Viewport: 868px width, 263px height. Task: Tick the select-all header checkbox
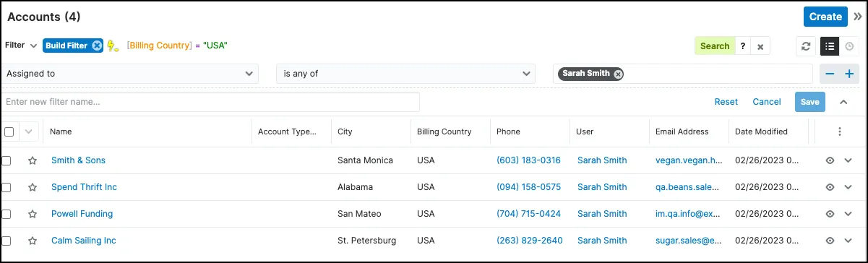pos(9,131)
